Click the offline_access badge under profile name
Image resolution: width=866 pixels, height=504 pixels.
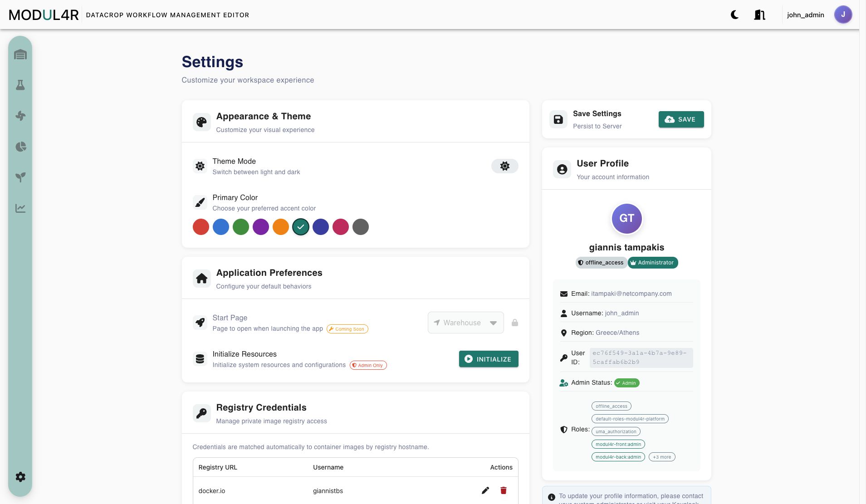(601, 263)
